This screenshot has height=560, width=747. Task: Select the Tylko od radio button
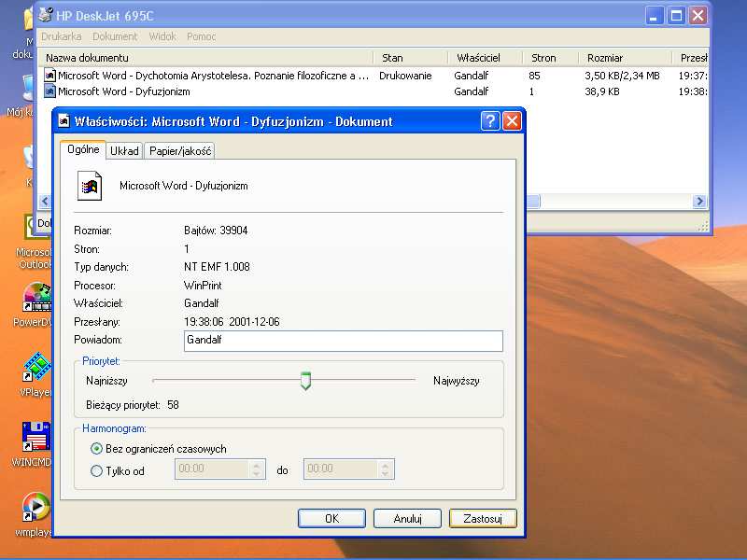(x=96, y=471)
